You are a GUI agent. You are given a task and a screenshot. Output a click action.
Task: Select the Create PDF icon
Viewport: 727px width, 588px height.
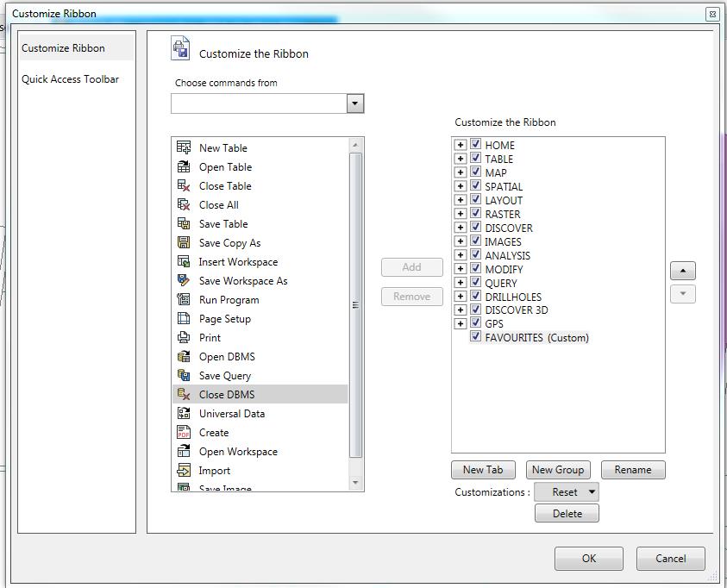[x=184, y=432]
